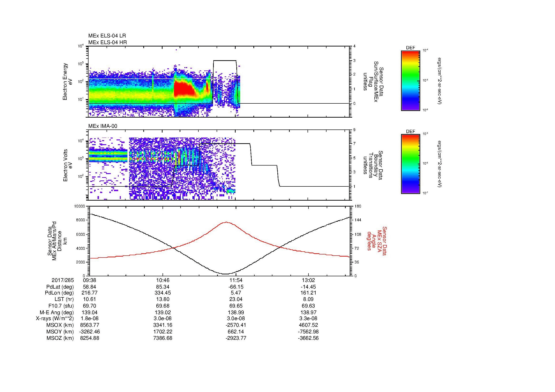The image size is (555, 392).
Task: Click the 'Electron Volts eV' axis label
Action: [68, 165]
